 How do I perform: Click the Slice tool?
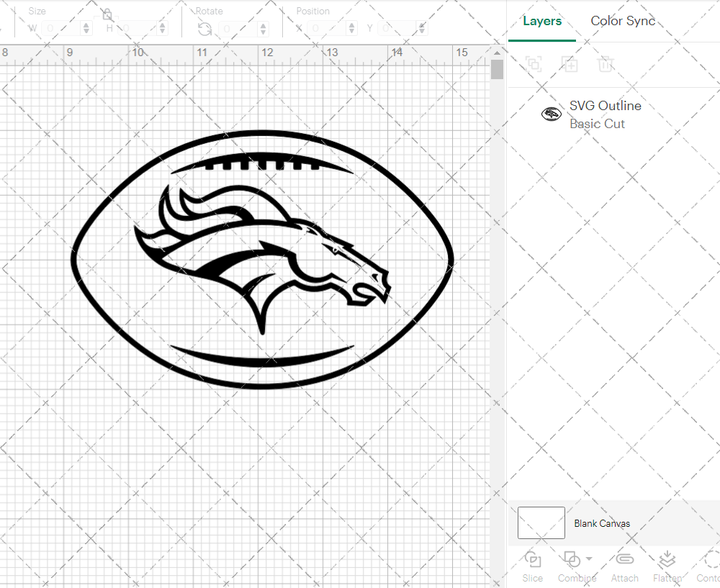click(532, 567)
